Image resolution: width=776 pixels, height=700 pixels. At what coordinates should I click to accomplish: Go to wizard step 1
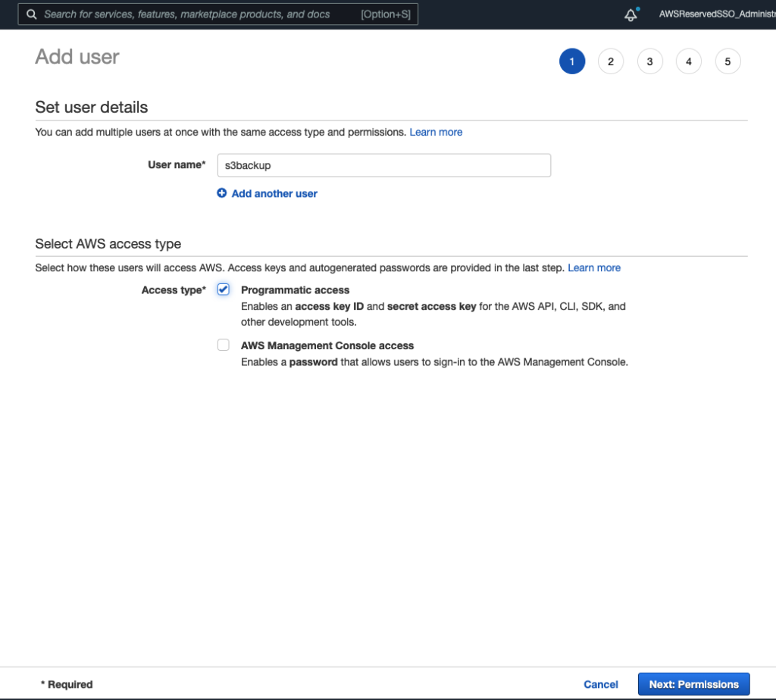(x=572, y=61)
